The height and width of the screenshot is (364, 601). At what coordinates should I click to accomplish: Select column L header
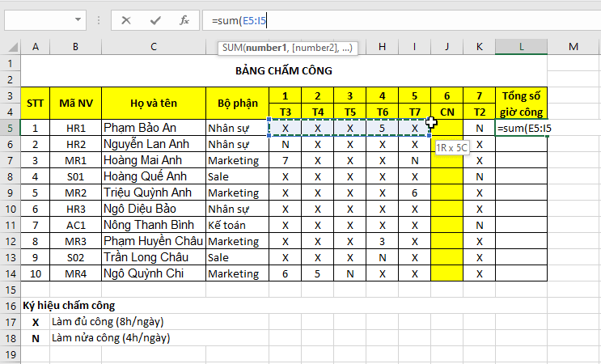pos(521,47)
